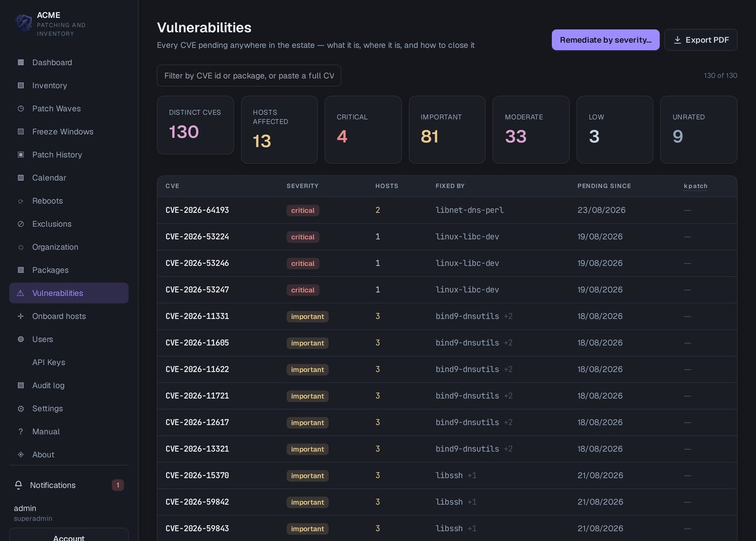
Task: Click important badge on CVE-2026-11605 row
Action: [x=307, y=343]
